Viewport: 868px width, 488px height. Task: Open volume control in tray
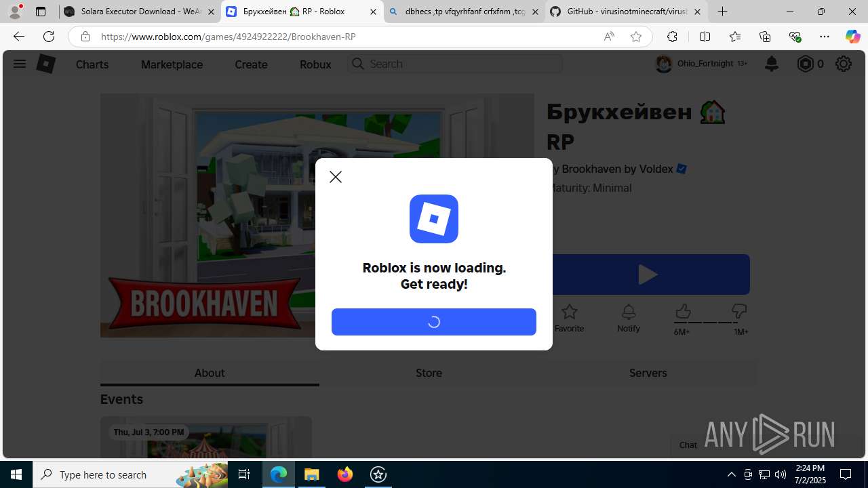(781, 474)
